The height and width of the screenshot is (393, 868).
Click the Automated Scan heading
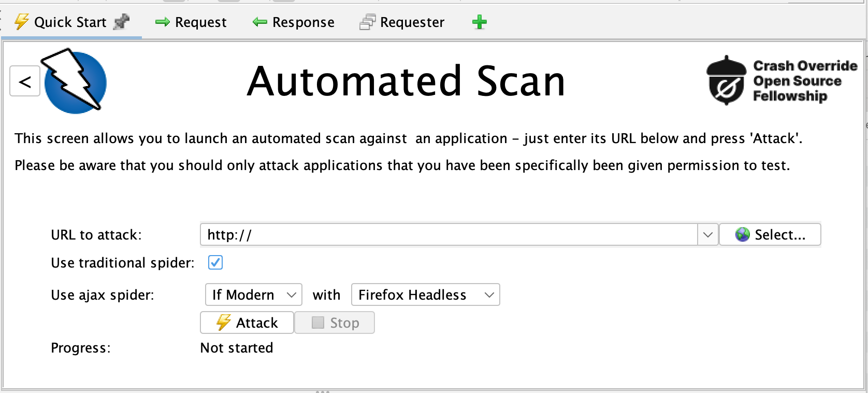tap(406, 81)
